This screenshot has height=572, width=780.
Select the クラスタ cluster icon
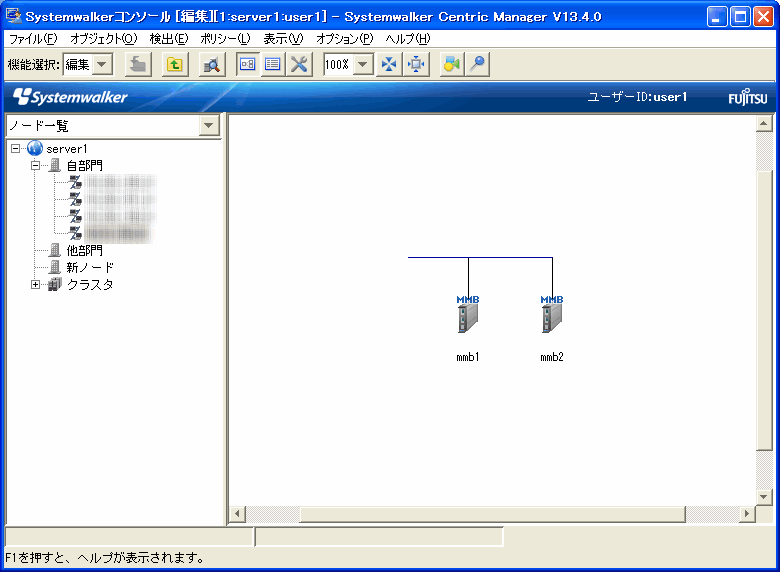[55, 285]
